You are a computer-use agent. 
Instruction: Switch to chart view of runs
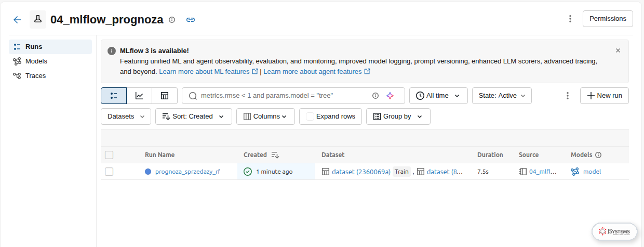(139, 96)
